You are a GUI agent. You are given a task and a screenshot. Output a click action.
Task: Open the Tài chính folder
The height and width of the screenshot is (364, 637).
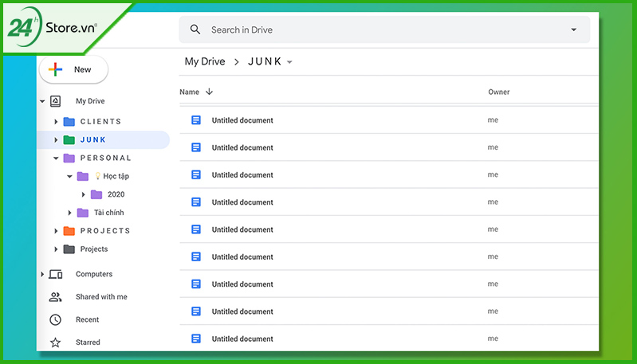pyautogui.click(x=109, y=213)
